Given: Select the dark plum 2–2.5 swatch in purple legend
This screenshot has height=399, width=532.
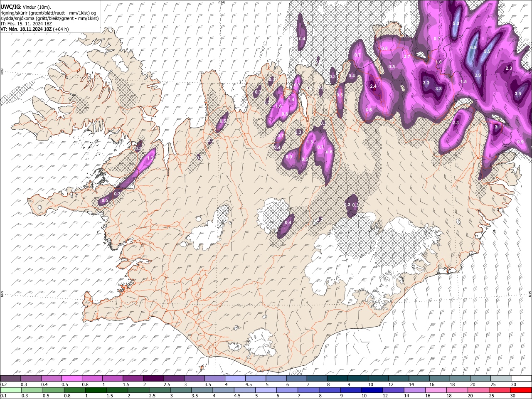Looking at the screenshot, I should tap(153, 379).
